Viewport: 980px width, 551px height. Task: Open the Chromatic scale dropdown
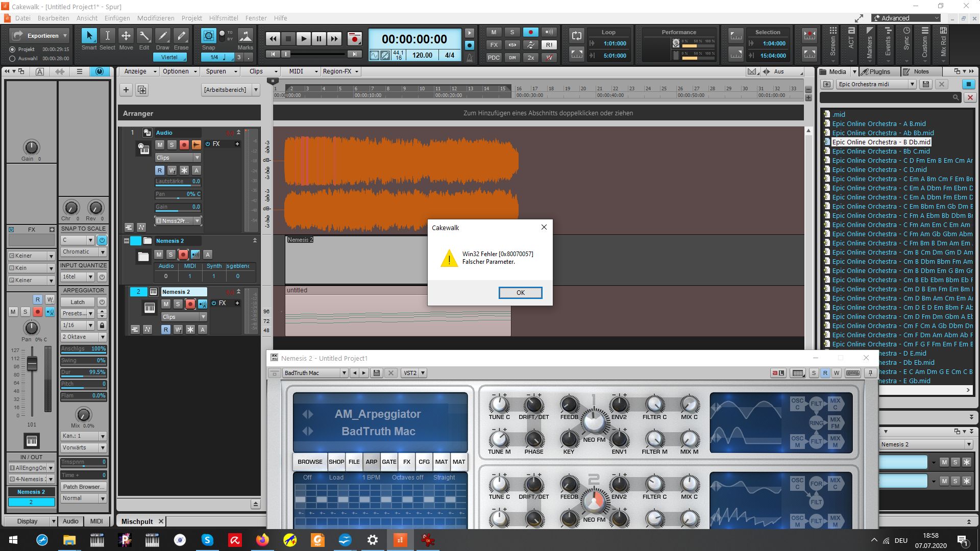point(103,252)
